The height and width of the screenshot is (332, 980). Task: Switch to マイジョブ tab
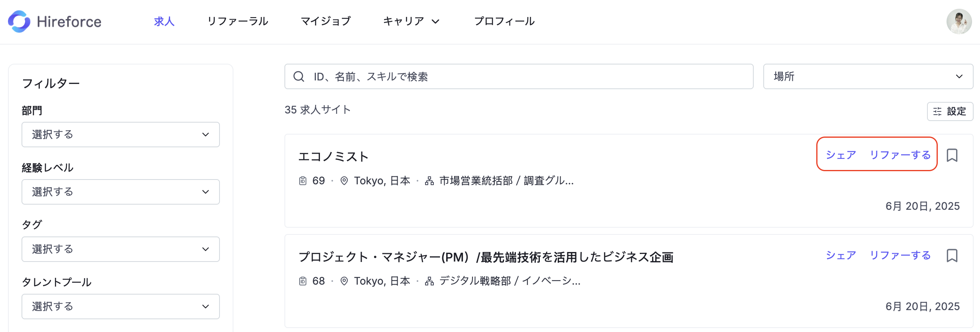pos(325,21)
